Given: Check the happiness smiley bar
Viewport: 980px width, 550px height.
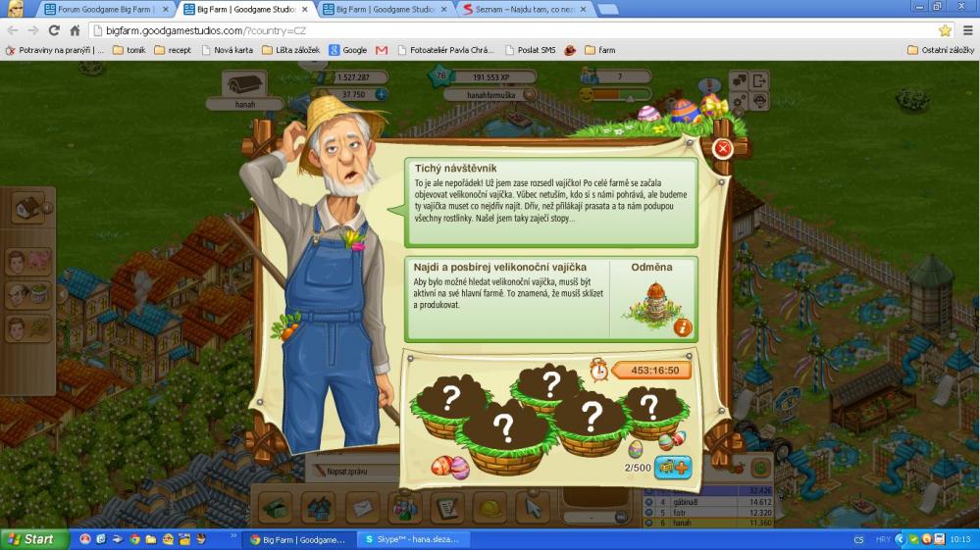Looking at the screenshot, I should [616, 95].
